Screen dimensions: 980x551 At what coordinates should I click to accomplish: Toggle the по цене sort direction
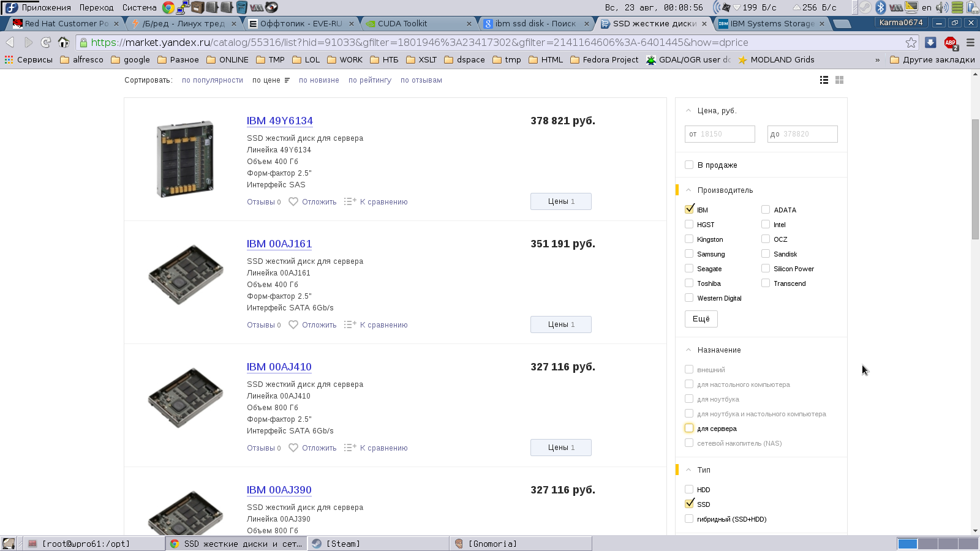tap(271, 80)
